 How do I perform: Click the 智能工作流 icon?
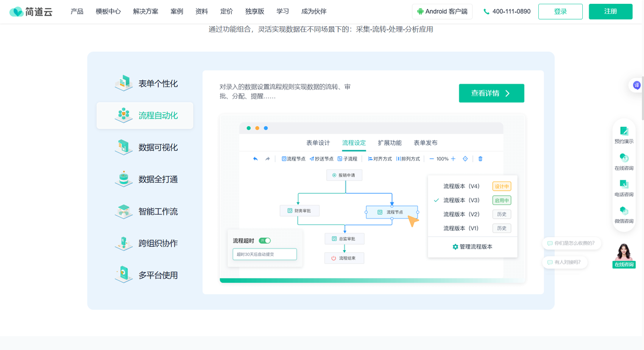pyautogui.click(x=123, y=211)
